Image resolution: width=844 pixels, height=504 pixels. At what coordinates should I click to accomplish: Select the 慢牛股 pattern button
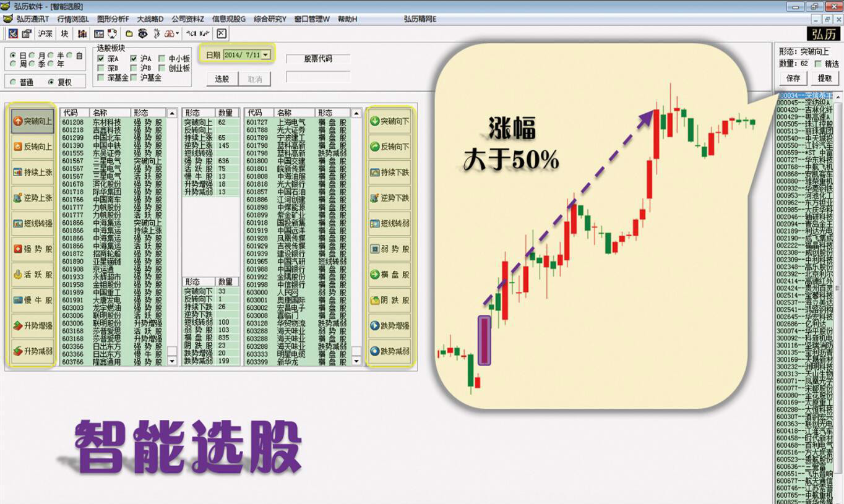(33, 300)
